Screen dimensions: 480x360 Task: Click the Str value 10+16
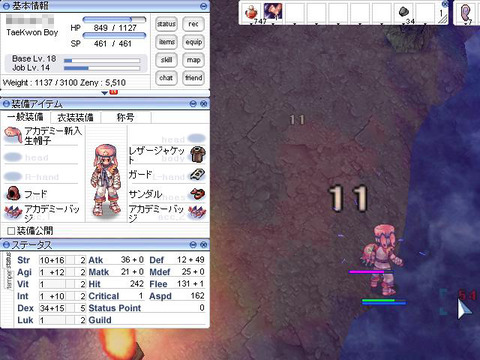[x=52, y=260]
